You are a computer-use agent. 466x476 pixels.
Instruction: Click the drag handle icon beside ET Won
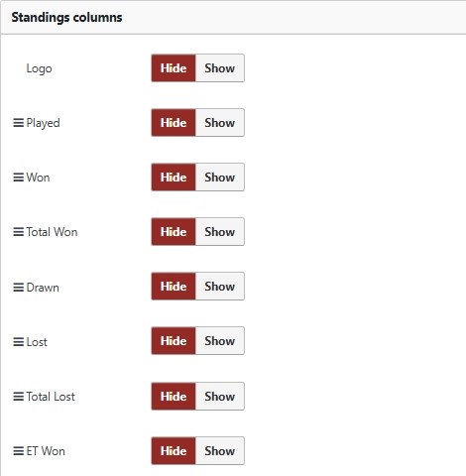click(19, 451)
